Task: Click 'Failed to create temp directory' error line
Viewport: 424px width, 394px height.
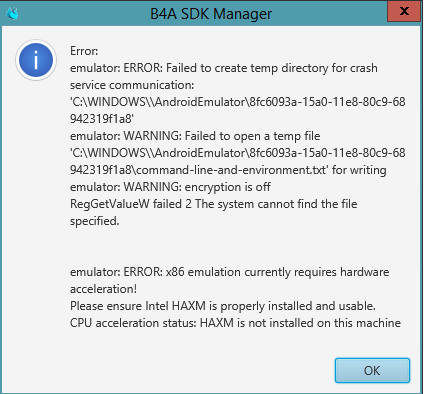Action: (x=224, y=68)
